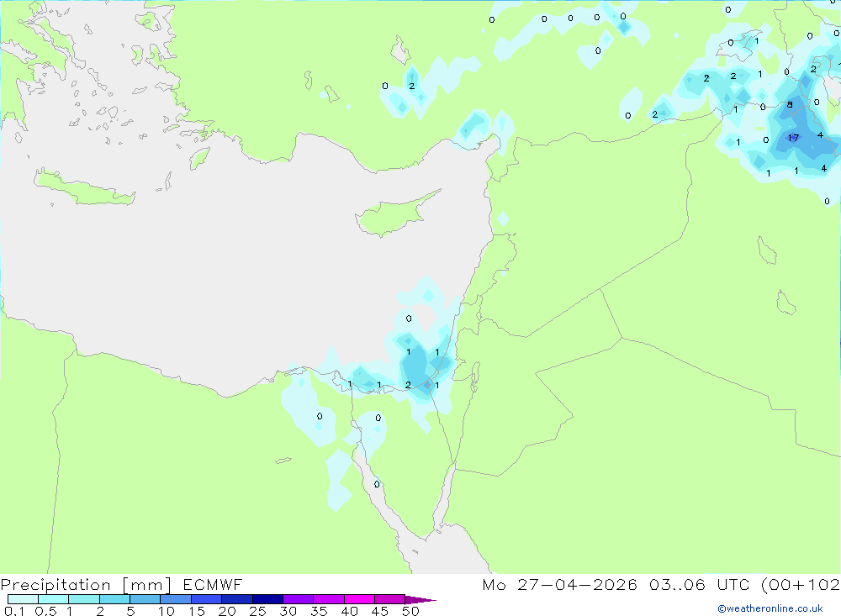
Task: Pick the 2–5 mm legend swatch
Action: tap(114, 599)
